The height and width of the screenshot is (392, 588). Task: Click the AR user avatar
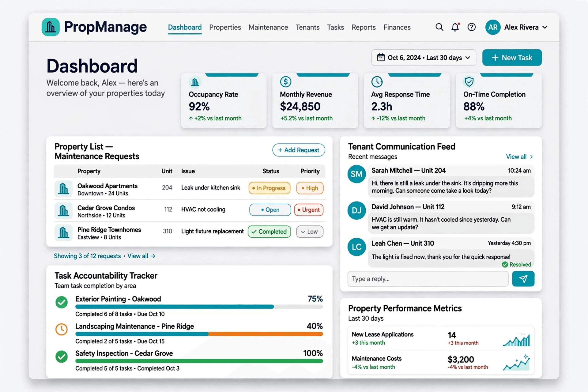pos(493,27)
